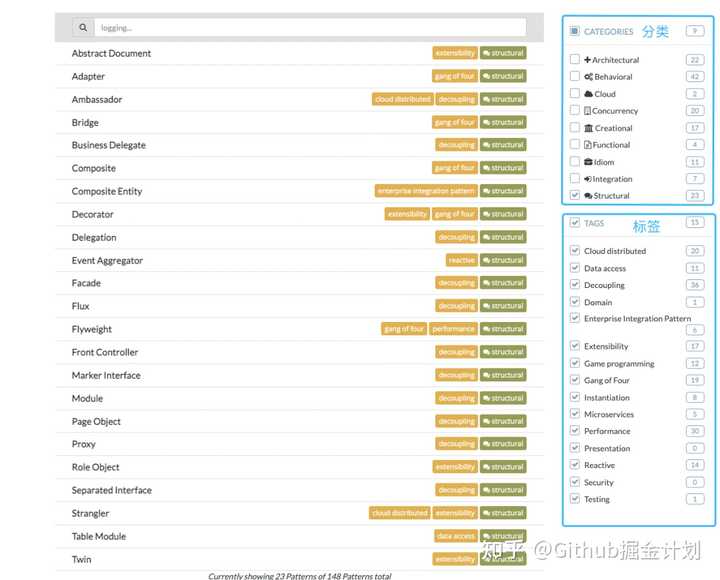Screen dimensions: 720x580
Task: Click the search magnifier icon
Action: [83, 28]
